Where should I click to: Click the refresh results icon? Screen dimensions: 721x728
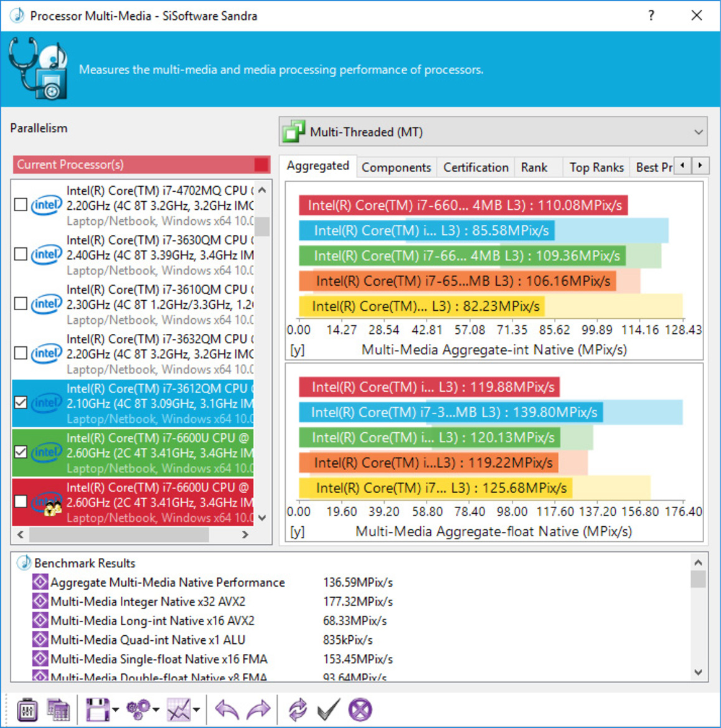(x=298, y=709)
